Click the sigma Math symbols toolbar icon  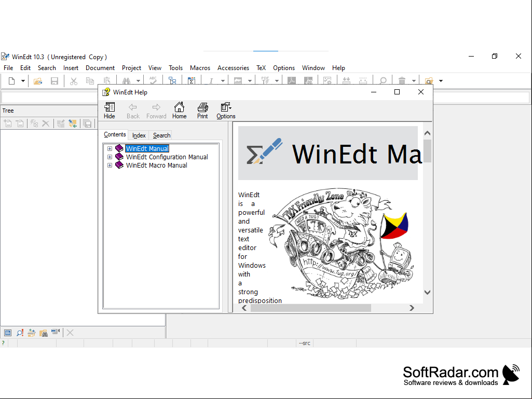192,81
